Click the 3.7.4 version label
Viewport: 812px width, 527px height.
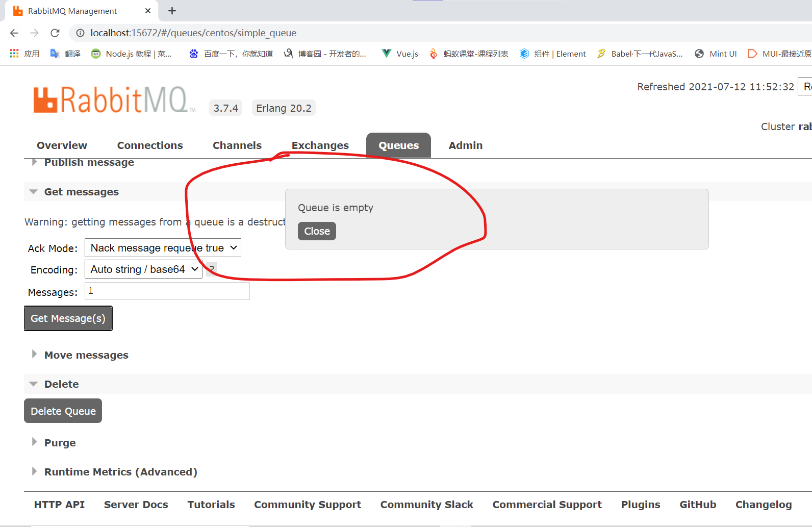(x=226, y=108)
